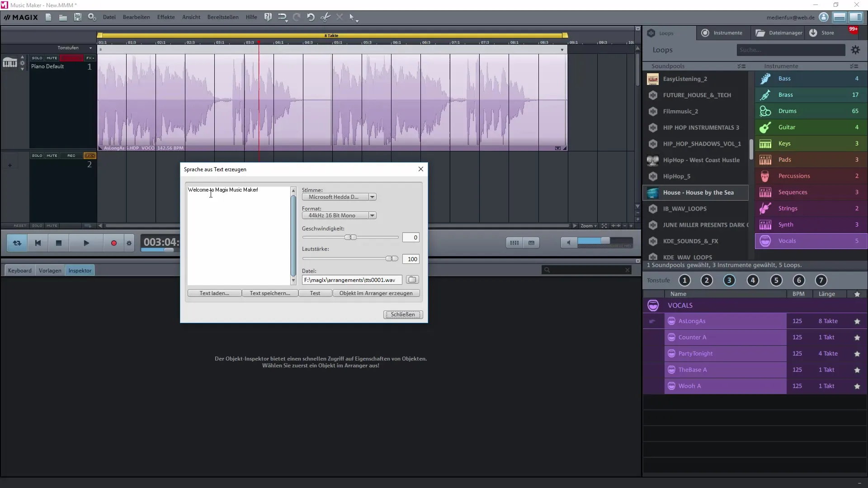Click the Schließen button
868x488 pixels.
[x=403, y=314]
